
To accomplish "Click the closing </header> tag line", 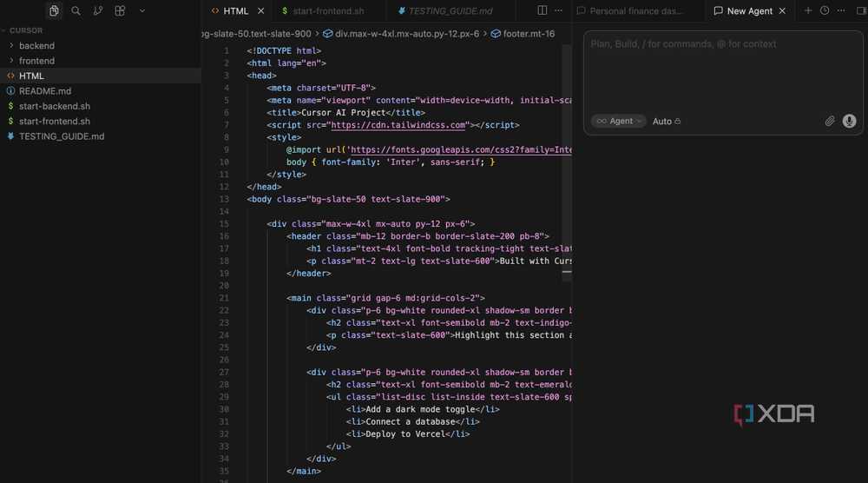I will (308, 273).
